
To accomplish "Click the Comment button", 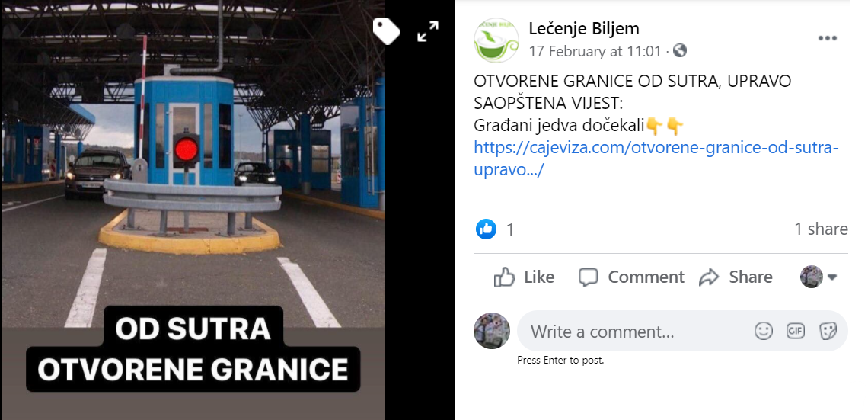I will click(x=631, y=277).
